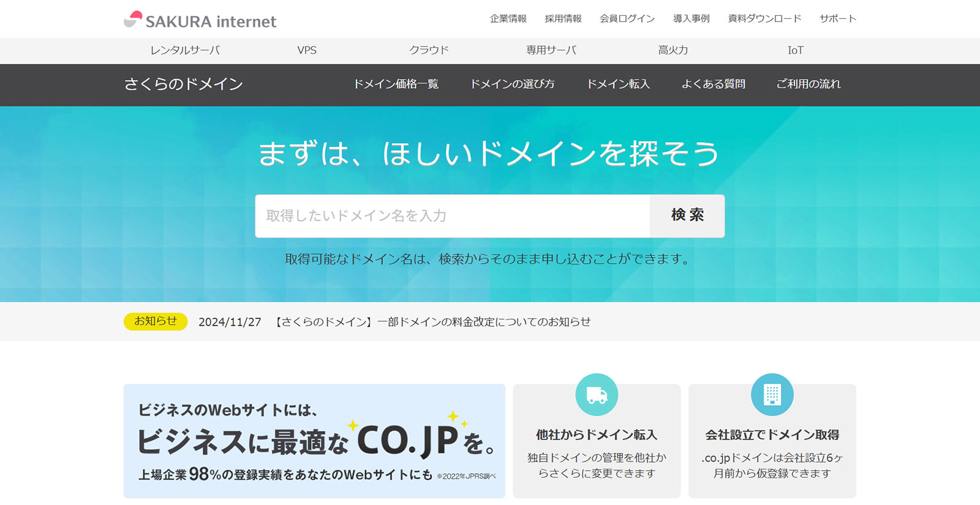Open 採用情報 link
Screen dimensions: 980x505
coord(563,18)
